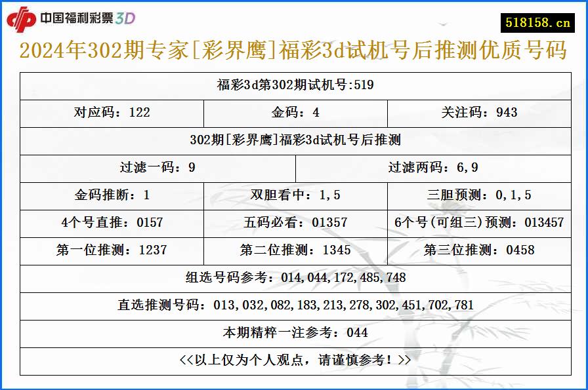The image size is (588, 390).
Task: Click the 302期[彩界鹰] section heading row
Action: [294, 140]
